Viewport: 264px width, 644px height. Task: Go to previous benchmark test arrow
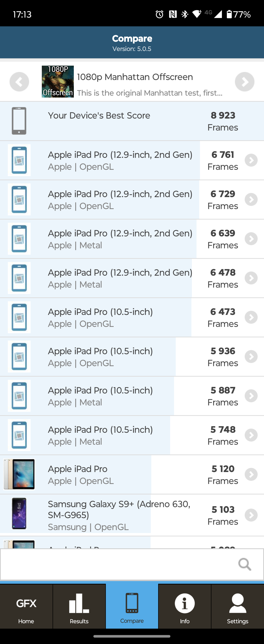tap(19, 82)
